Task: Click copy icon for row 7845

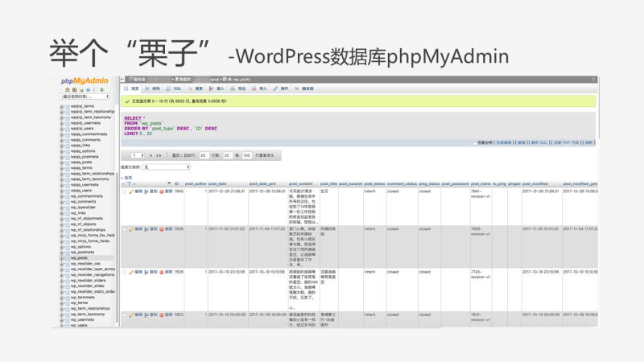Action: (x=147, y=191)
